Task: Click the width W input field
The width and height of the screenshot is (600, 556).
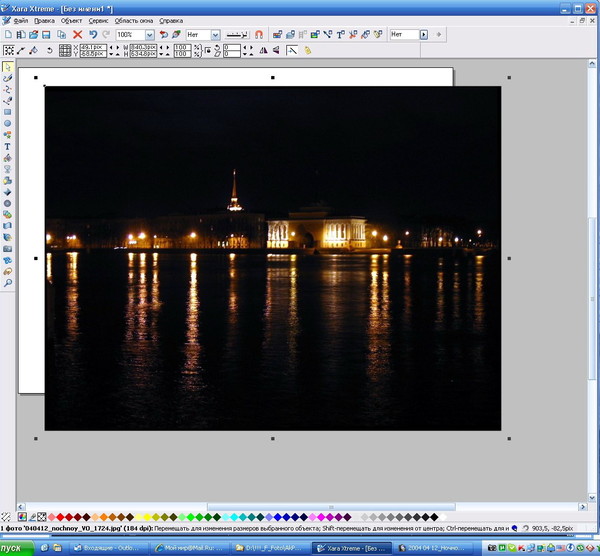Action: [143, 47]
